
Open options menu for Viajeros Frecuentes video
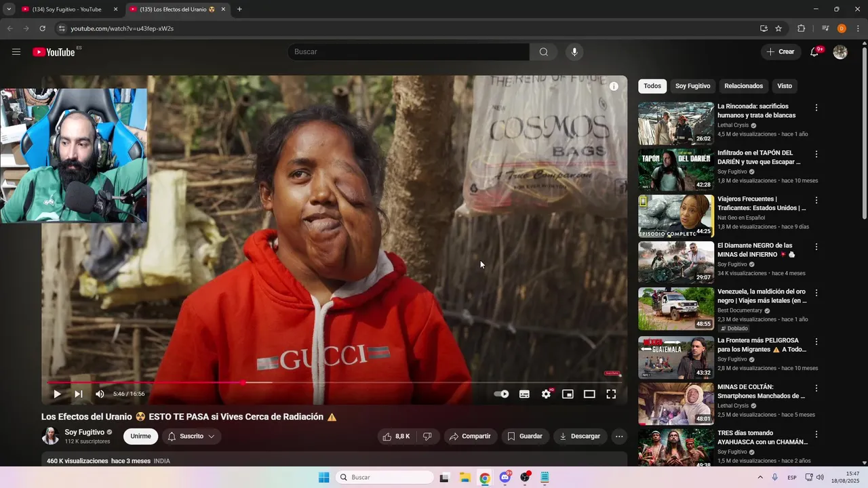816,200
